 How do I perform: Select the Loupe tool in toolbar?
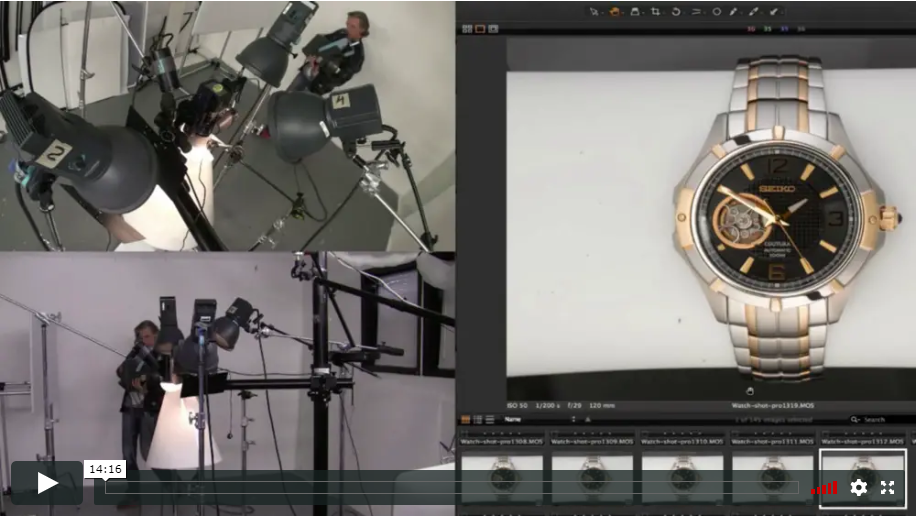635,12
